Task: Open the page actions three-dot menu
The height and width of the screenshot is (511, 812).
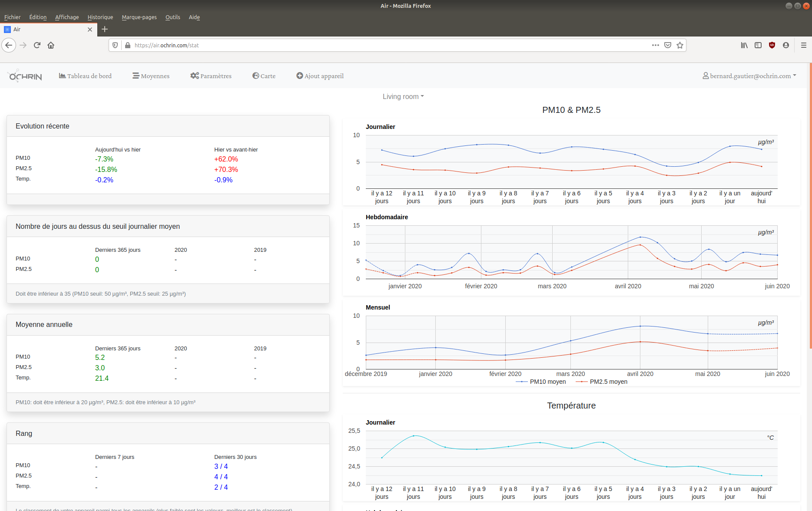Action: click(x=656, y=45)
